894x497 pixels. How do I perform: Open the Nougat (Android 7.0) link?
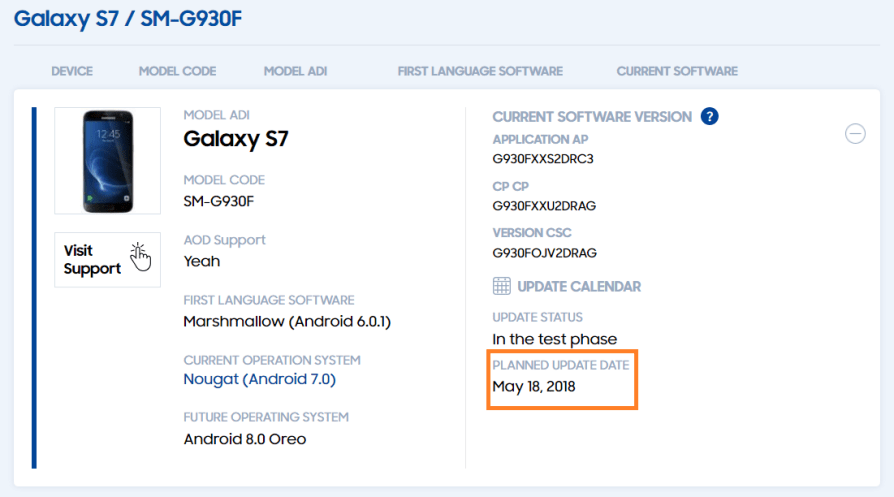point(259,379)
